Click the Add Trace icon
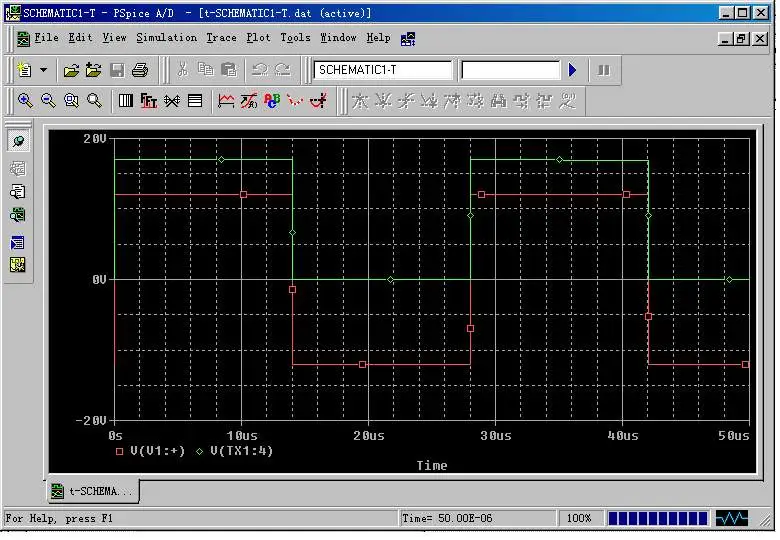 tap(226, 101)
